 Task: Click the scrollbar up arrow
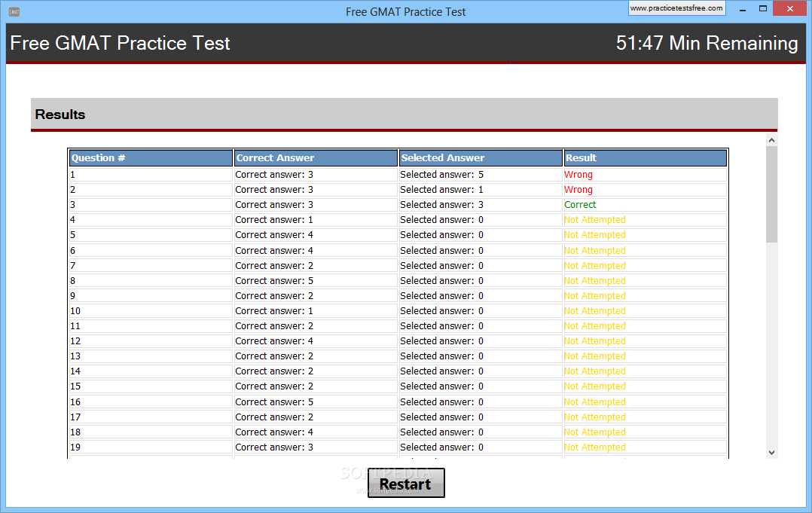771,140
